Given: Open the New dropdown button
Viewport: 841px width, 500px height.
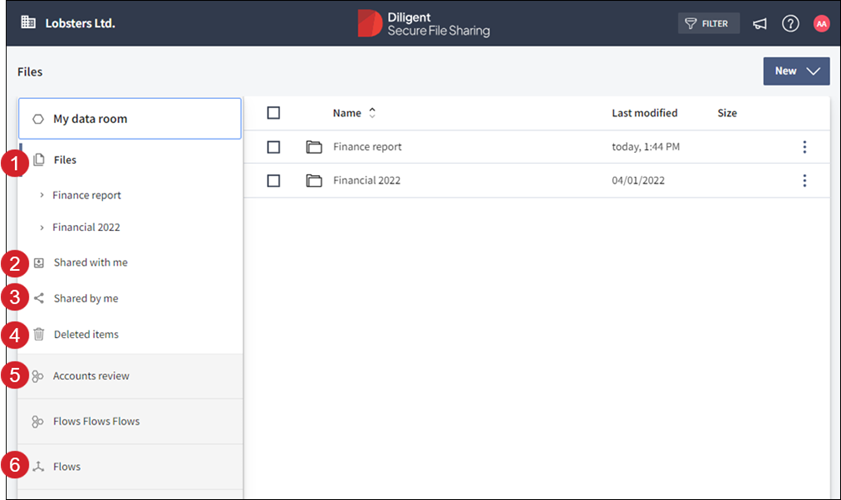Looking at the screenshot, I should pos(796,71).
